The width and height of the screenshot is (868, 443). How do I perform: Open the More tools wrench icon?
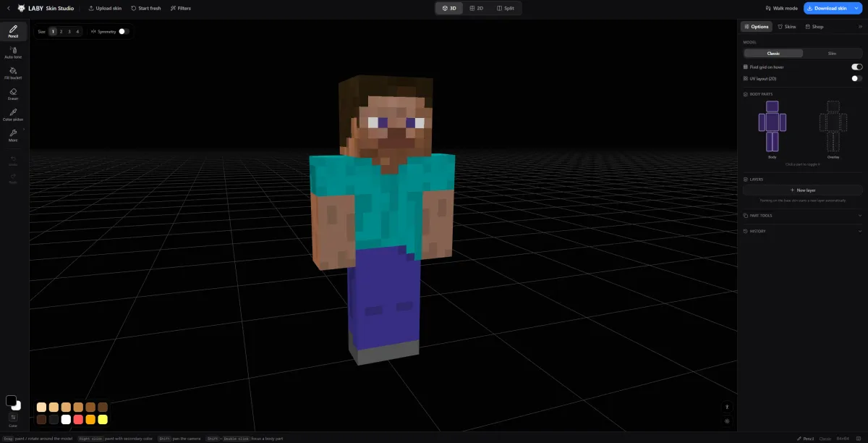pos(13,133)
